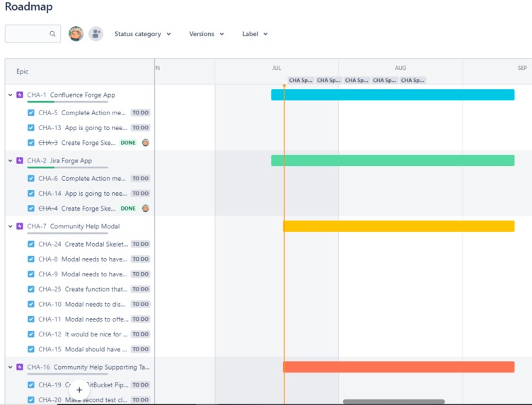The height and width of the screenshot is (405, 532).
Task: Click task icon of CHA-15
Action: point(31,349)
